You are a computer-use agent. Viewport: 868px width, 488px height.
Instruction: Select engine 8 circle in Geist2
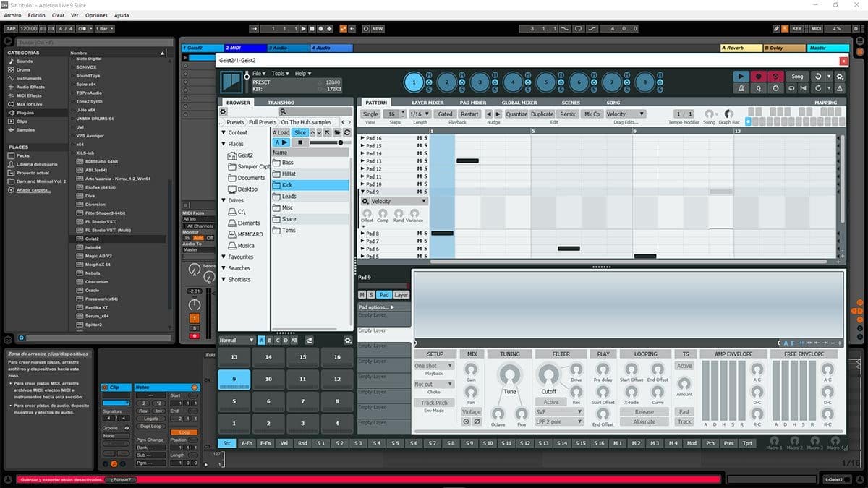(x=645, y=83)
